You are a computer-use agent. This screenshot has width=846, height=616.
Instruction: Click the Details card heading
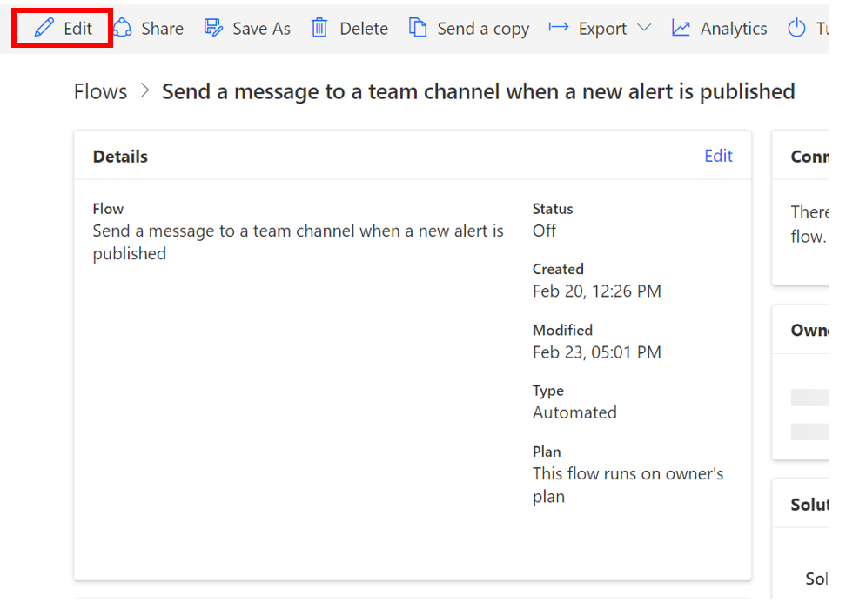(x=120, y=157)
